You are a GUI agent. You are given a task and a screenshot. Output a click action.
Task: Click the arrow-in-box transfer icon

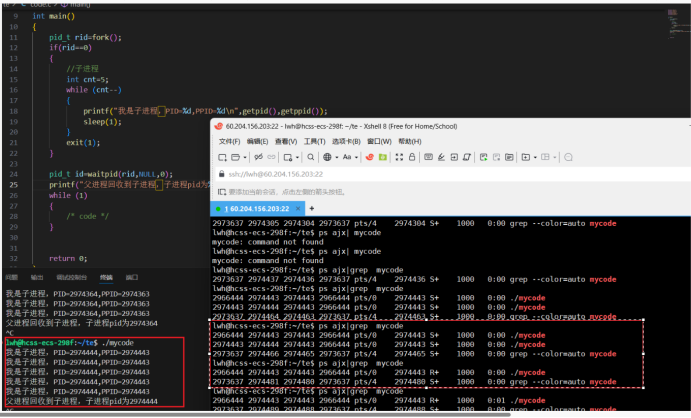tap(454, 157)
